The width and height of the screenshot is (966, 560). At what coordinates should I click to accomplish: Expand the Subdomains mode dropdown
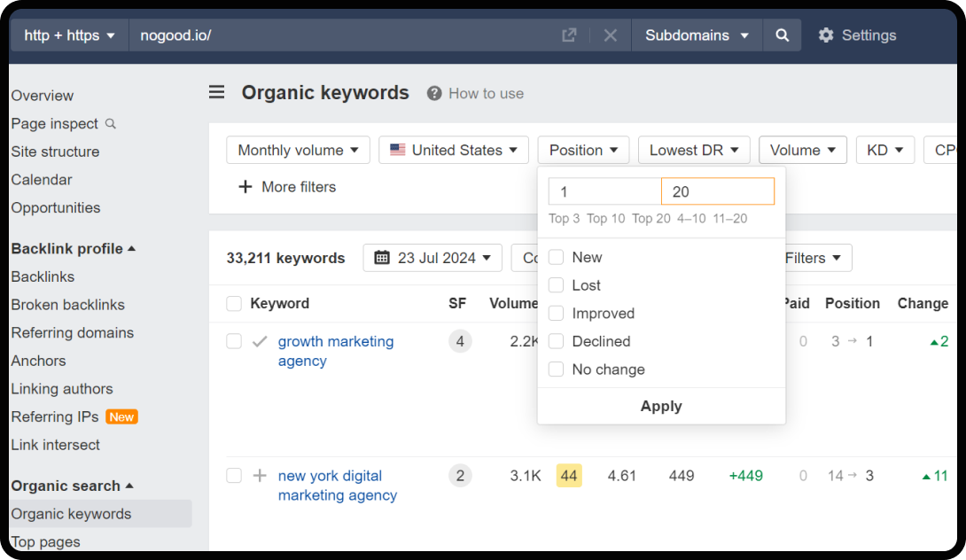click(x=697, y=35)
